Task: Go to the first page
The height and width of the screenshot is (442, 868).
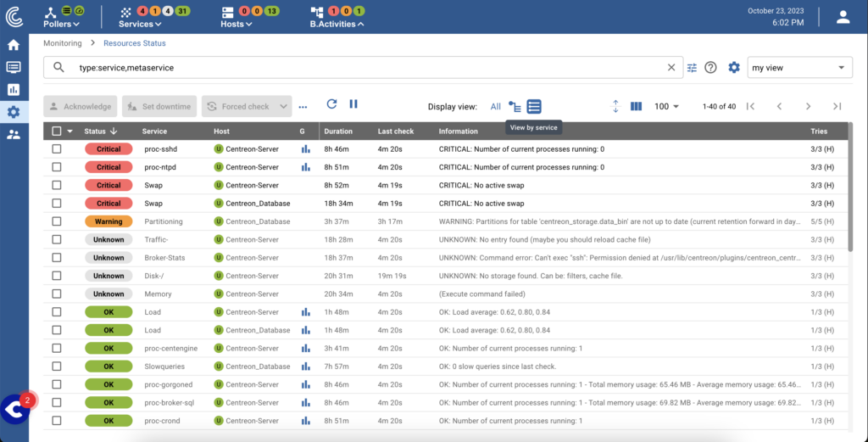Action: click(751, 106)
